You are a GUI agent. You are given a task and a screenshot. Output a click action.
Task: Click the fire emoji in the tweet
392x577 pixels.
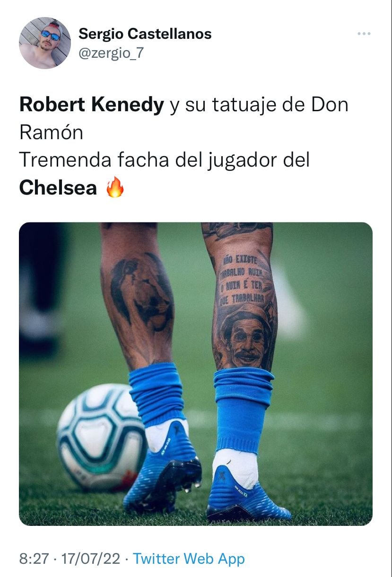coord(115,187)
